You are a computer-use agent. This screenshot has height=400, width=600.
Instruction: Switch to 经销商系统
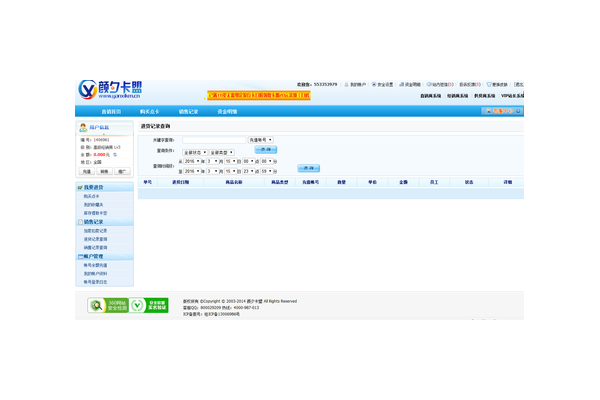458,96
